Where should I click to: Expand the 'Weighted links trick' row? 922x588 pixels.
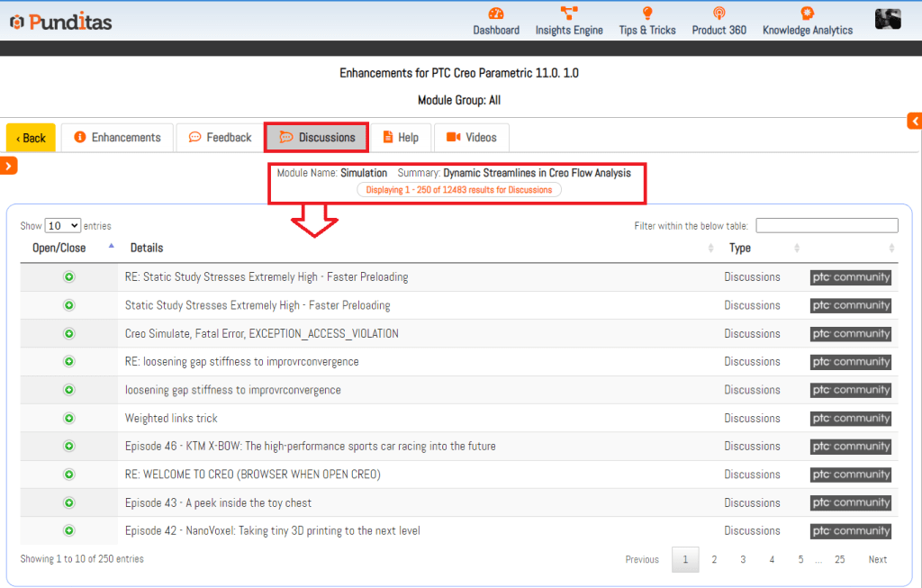(x=69, y=419)
